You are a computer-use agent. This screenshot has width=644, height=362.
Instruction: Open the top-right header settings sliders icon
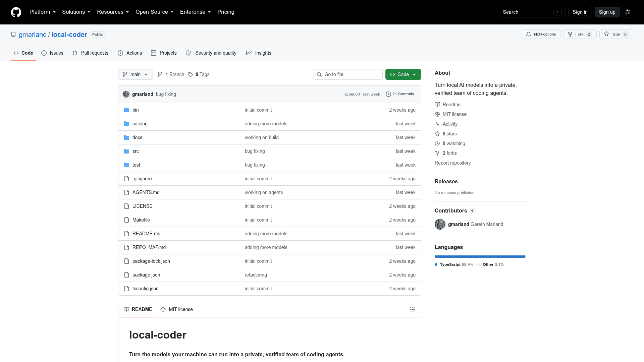628,12
